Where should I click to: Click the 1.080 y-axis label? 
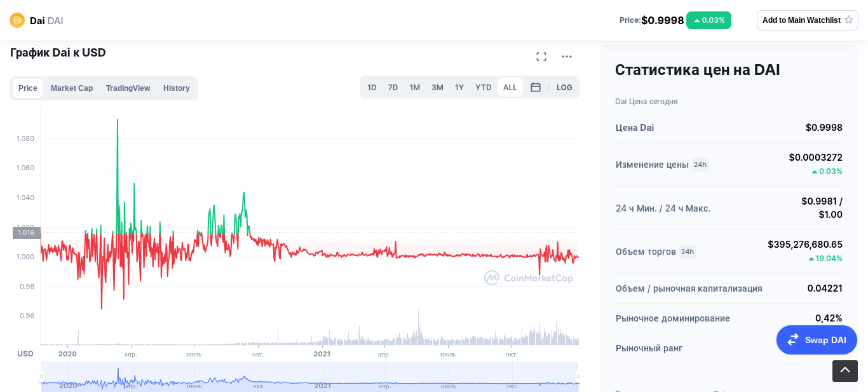(25, 139)
